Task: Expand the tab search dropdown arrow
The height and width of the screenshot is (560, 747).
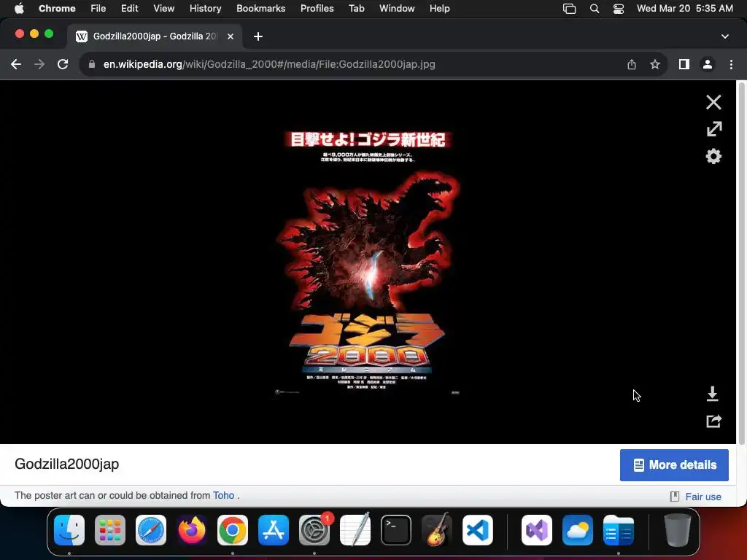Action: (x=724, y=36)
